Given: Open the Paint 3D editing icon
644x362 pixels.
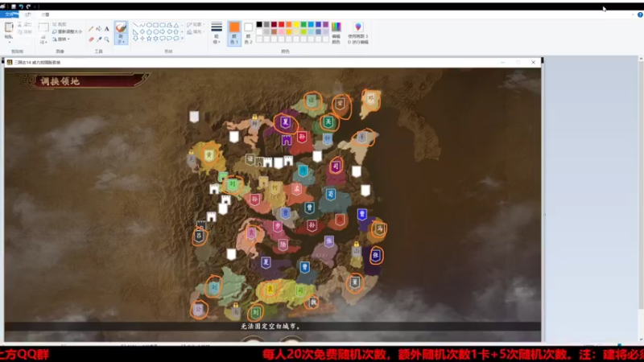Looking at the screenshot, I should (358, 27).
